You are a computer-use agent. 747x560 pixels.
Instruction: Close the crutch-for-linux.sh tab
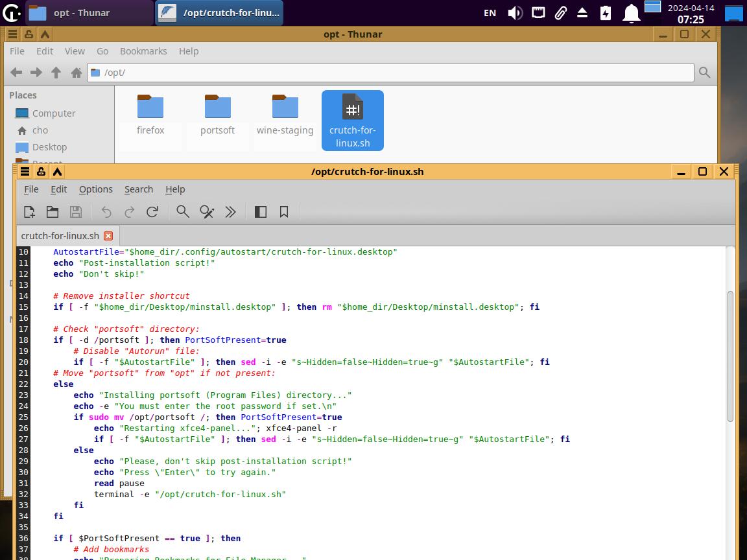point(108,236)
